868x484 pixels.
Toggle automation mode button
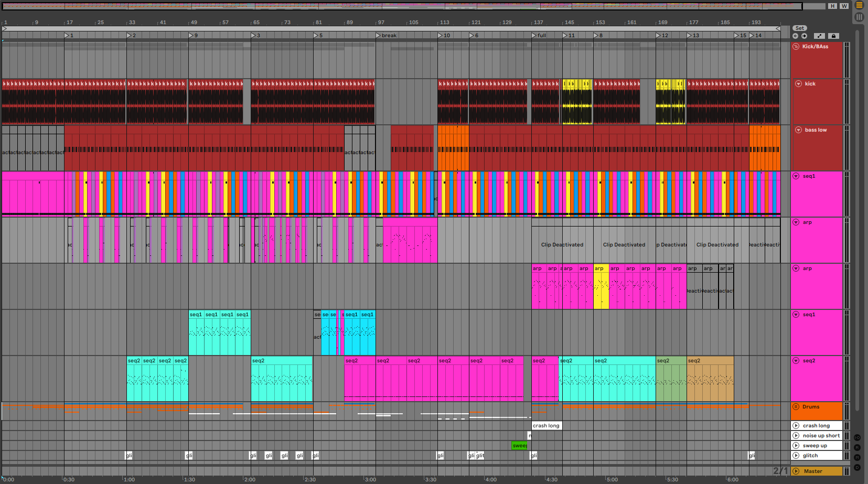[x=820, y=36]
